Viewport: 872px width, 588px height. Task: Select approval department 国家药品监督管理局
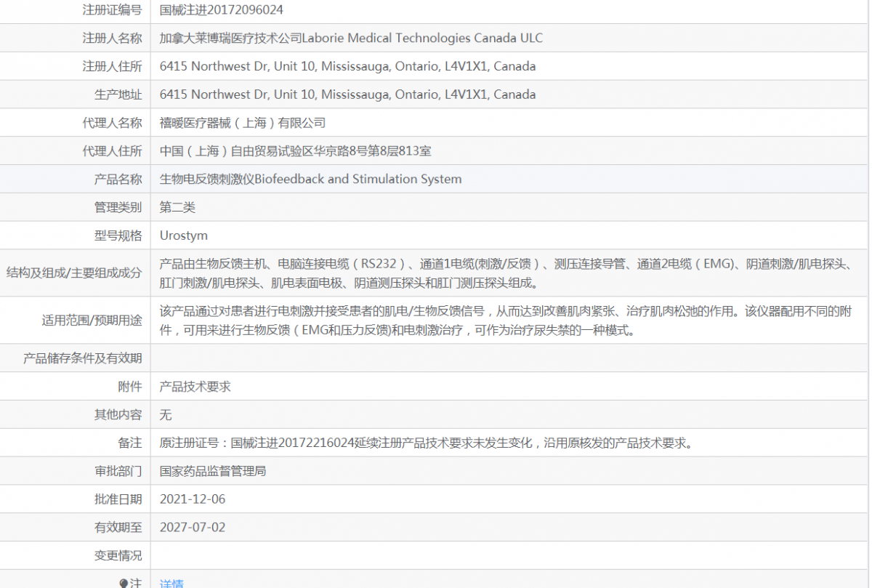213,471
